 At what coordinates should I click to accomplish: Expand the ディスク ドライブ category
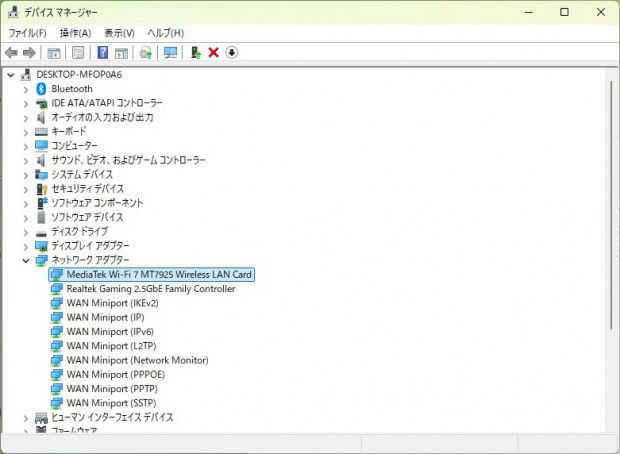click(26, 232)
